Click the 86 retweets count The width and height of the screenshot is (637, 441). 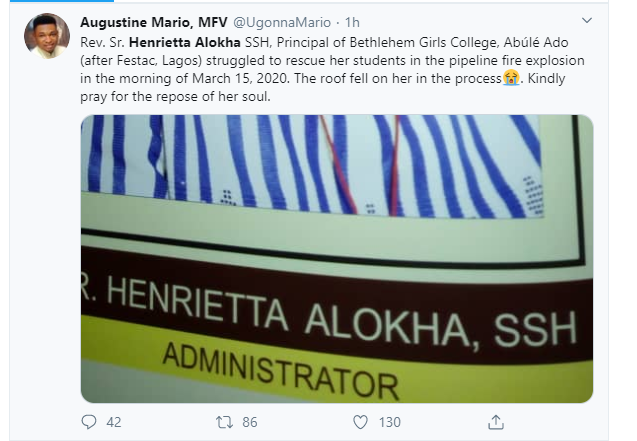(248, 422)
